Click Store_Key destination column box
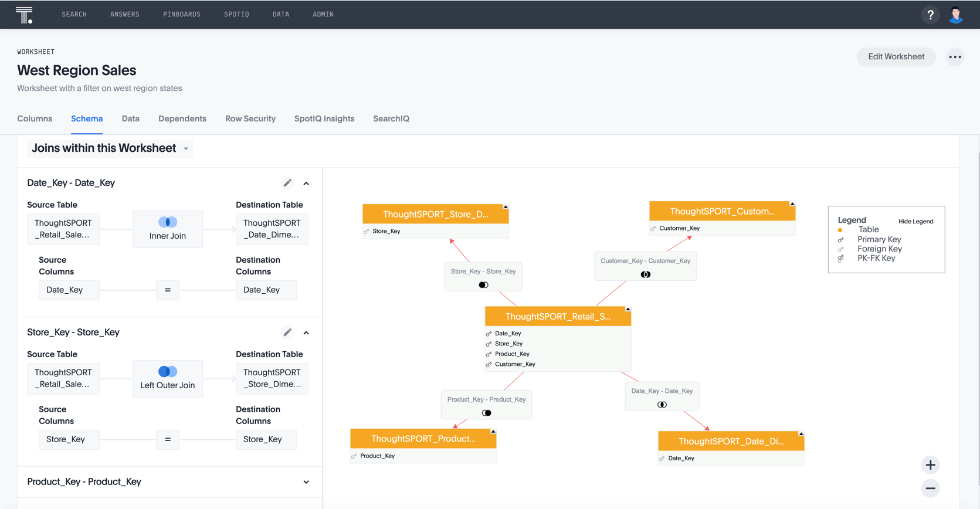 (x=266, y=439)
